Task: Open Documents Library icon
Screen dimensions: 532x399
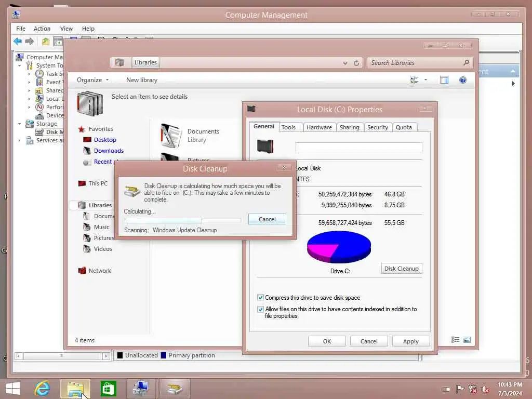Action: point(170,136)
